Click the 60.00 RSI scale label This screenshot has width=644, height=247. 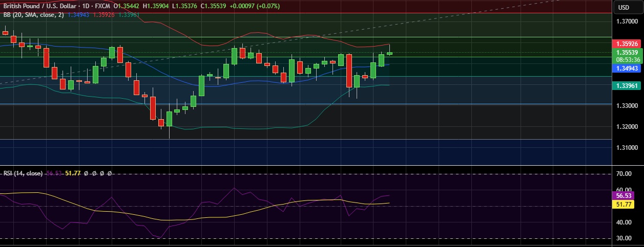pyautogui.click(x=624, y=190)
